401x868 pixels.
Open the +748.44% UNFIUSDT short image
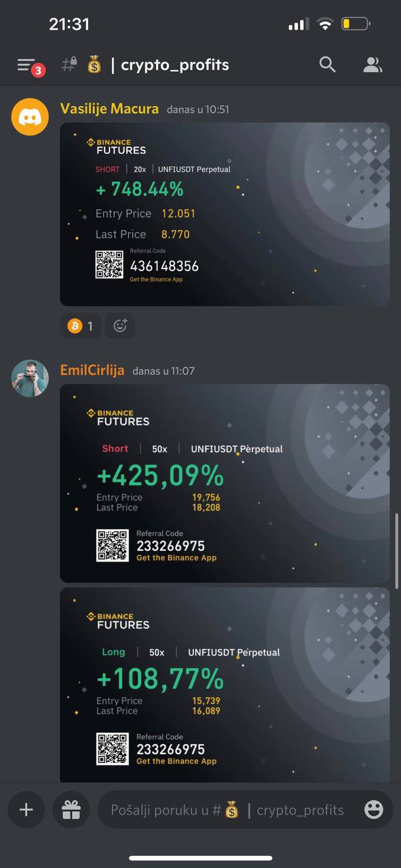(x=225, y=214)
